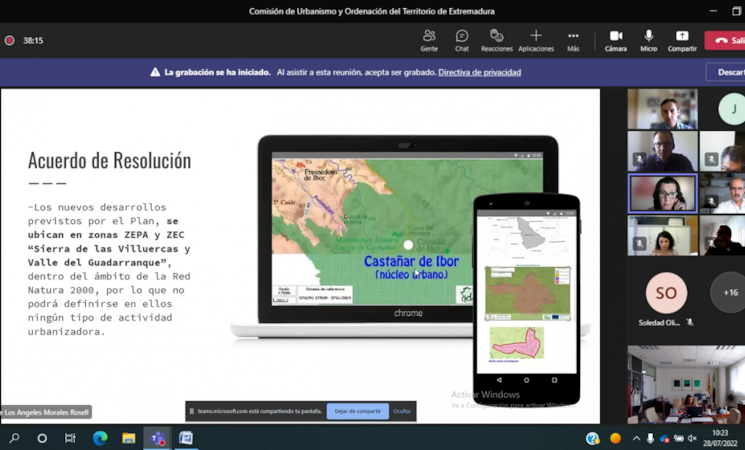Click the Microsoft Teams taskbar icon
The height and width of the screenshot is (450, 745).
click(x=157, y=438)
